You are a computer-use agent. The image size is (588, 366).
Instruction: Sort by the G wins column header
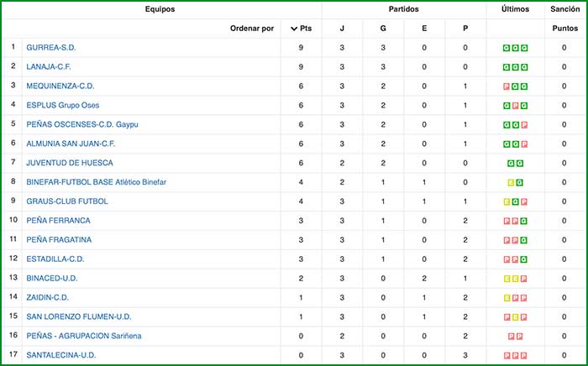point(383,29)
